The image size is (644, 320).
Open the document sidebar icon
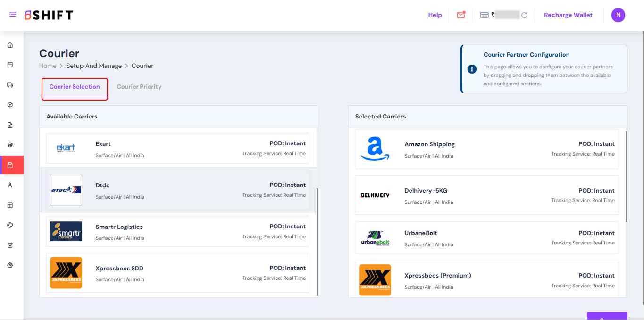point(10,125)
